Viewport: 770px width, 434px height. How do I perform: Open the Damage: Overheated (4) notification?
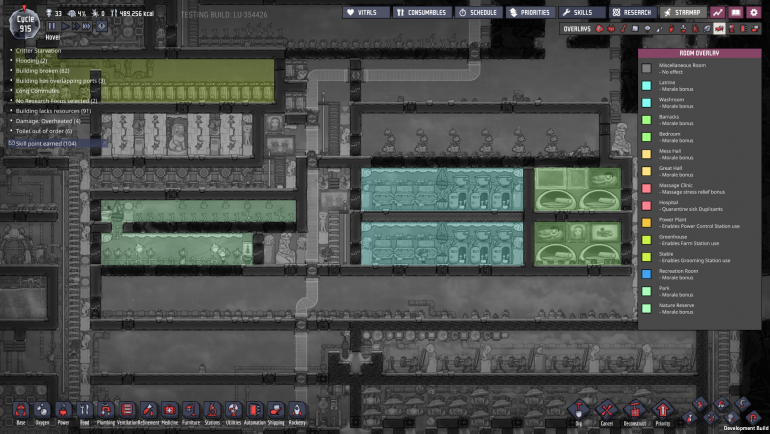[48, 121]
